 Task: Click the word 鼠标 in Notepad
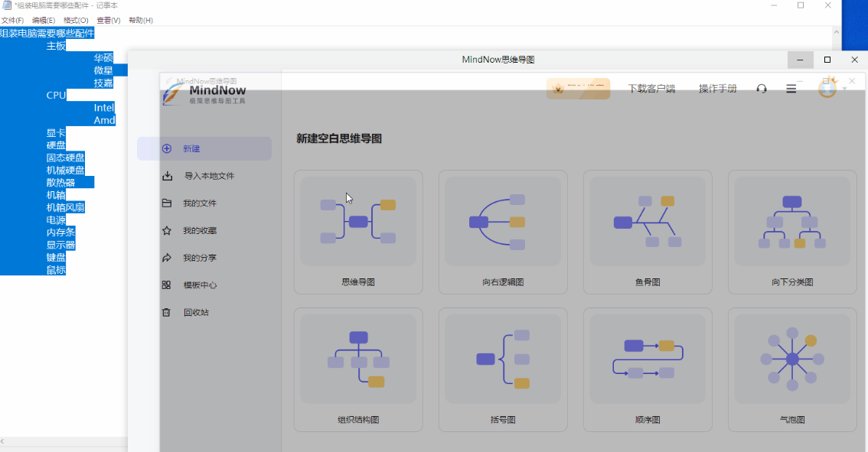coord(56,270)
